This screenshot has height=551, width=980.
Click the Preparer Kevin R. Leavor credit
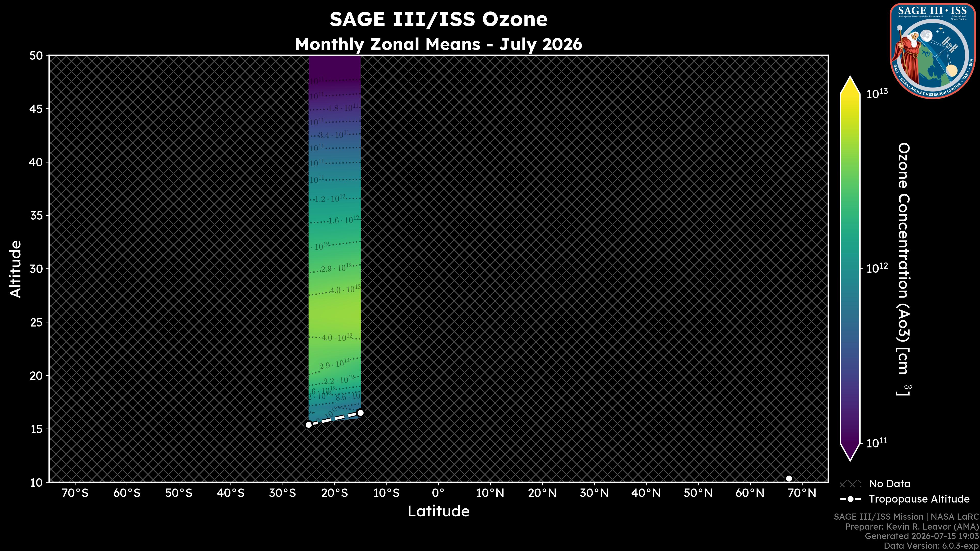click(x=912, y=527)
